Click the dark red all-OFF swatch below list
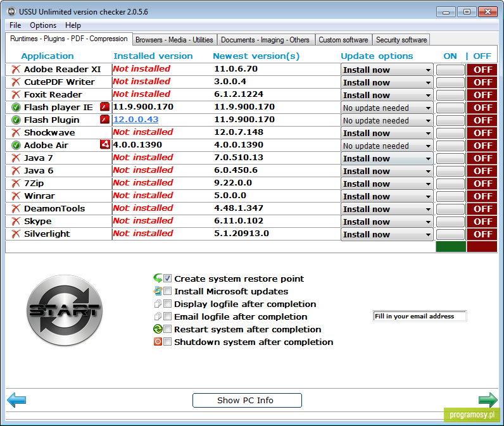504x426 pixels. coord(482,247)
